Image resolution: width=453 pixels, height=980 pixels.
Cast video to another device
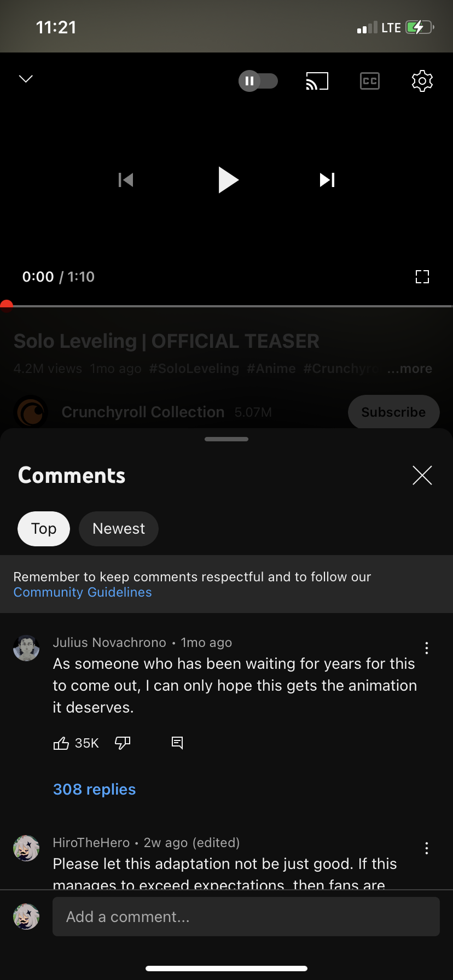click(317, 81)
